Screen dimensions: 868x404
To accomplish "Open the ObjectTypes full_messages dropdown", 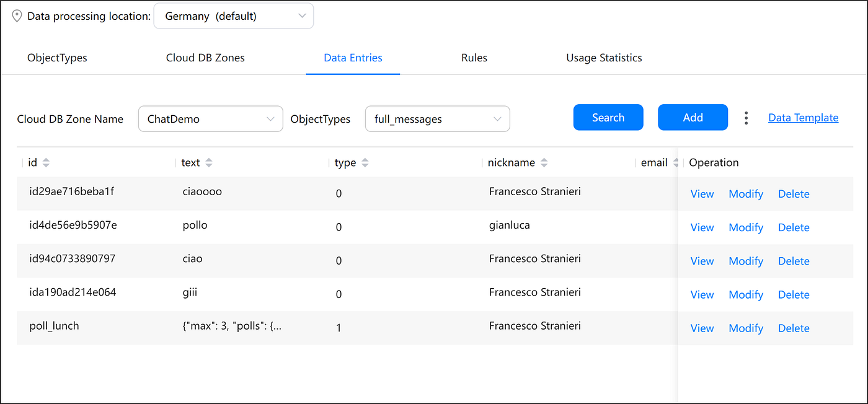I will (438, 119).
